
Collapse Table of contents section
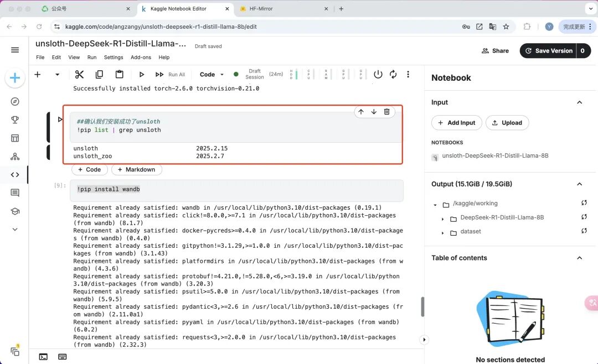pyautogui.click(x=580, y=258)
